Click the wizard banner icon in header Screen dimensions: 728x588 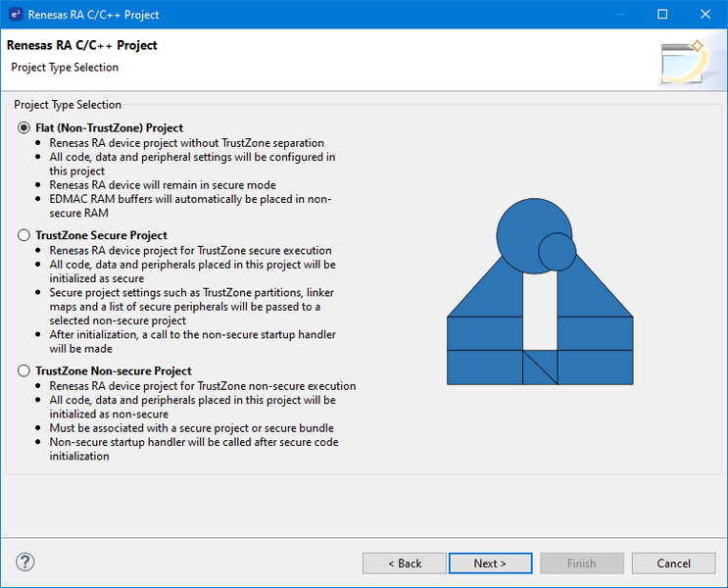(682, 61)
